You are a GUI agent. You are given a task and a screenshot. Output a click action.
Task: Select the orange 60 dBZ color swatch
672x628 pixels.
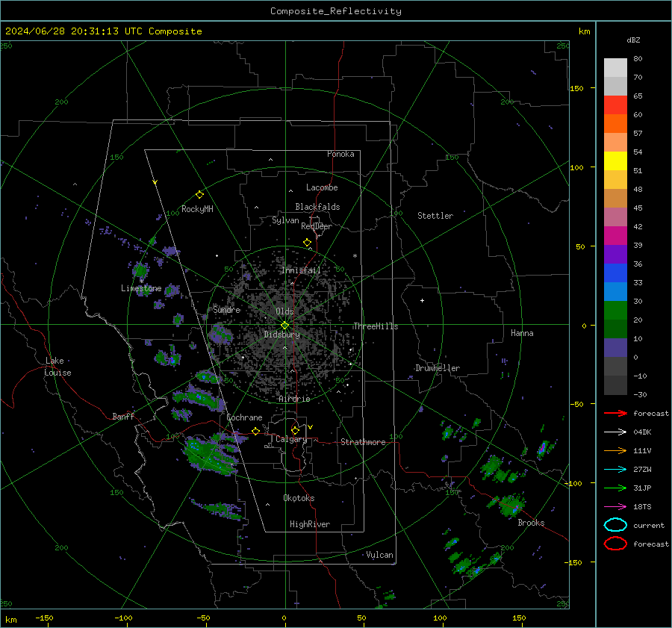tap(615, 124)
